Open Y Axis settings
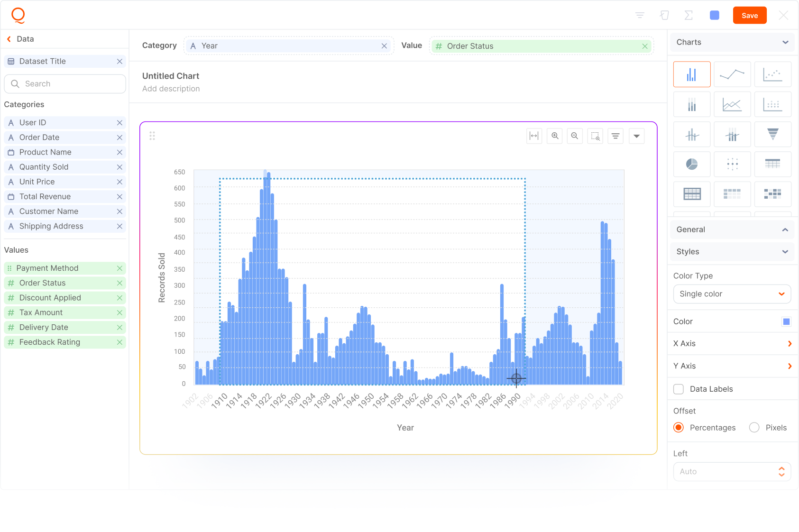Image resolution: width=799 pixels, height=532 pixels. point(732,366)
